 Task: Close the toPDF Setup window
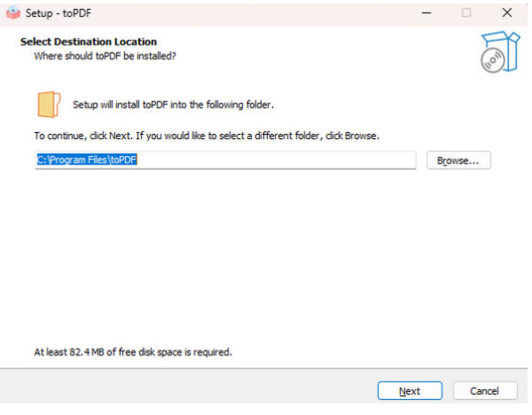click(507, 13)
